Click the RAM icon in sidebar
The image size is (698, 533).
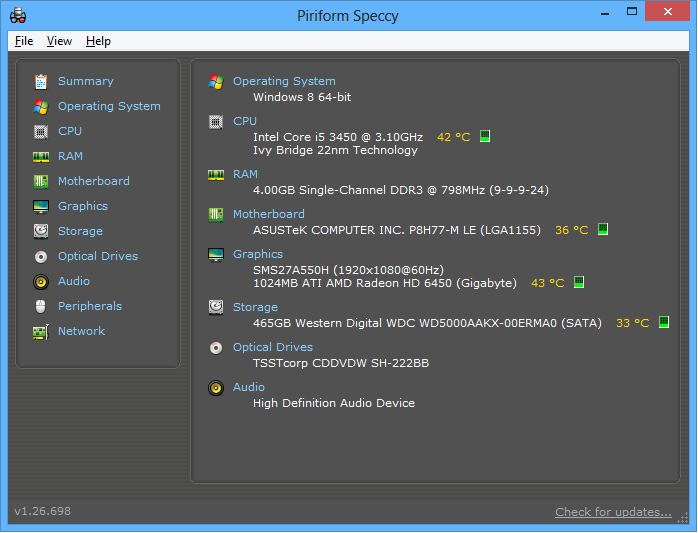tap(41, 156)
